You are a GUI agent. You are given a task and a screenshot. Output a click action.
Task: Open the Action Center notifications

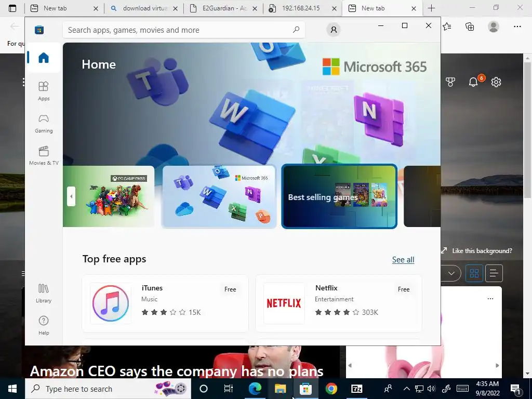516,389
